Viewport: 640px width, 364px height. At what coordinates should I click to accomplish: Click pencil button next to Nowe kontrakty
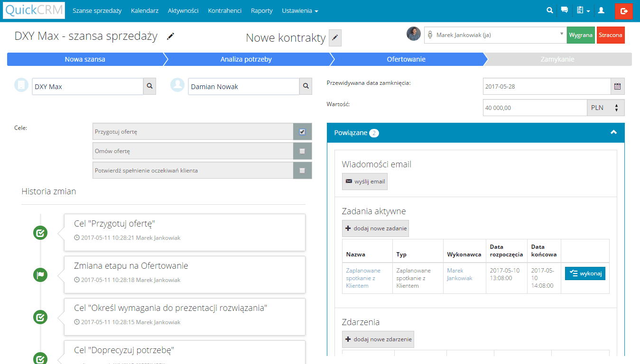tap(335, 38)
